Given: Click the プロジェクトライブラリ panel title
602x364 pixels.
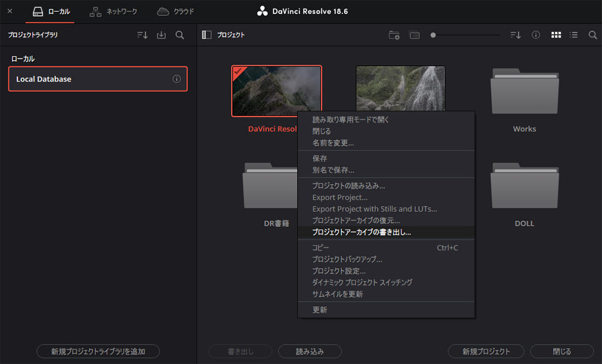Looking at the screenshot, I should pos(33,35).
